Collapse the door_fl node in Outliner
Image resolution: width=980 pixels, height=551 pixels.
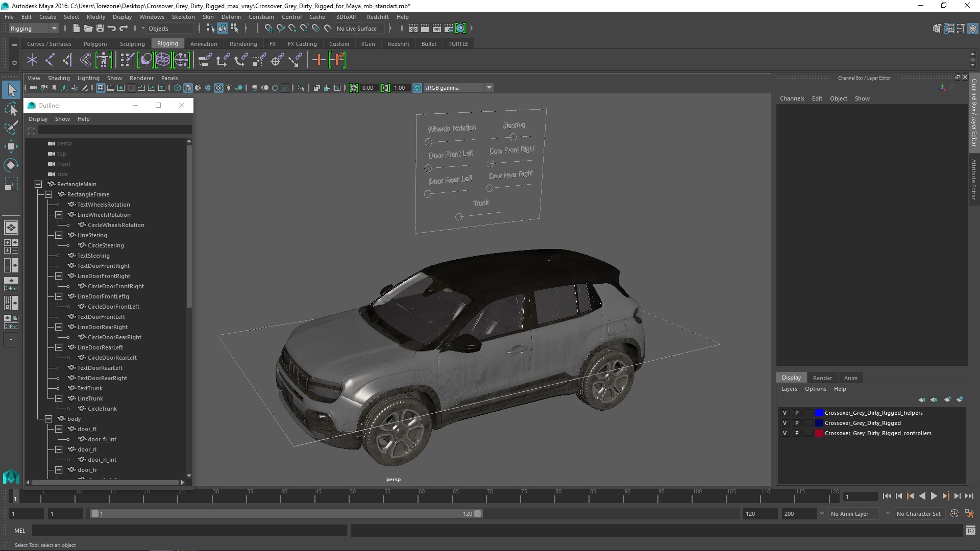coord(59,429)
